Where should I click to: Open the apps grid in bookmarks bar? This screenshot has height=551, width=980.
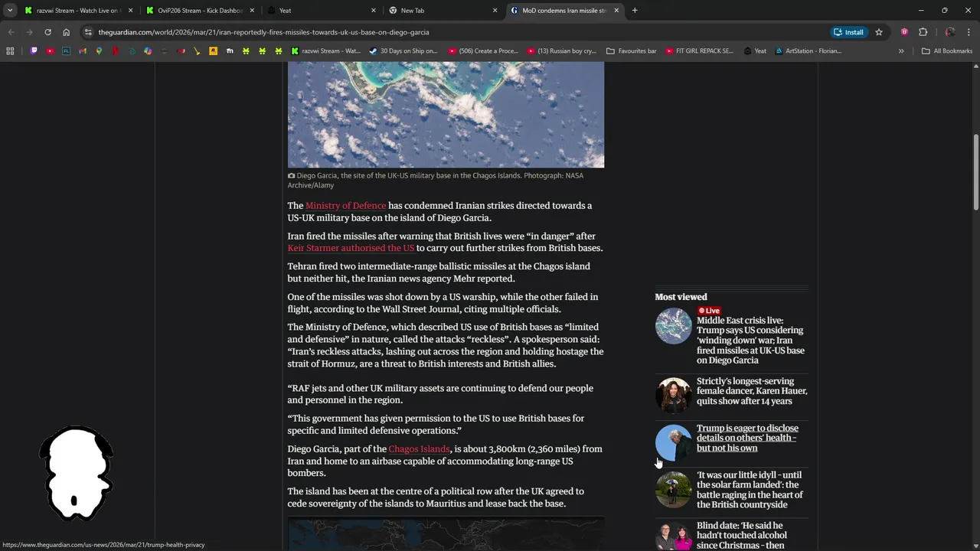click(10, 51)
